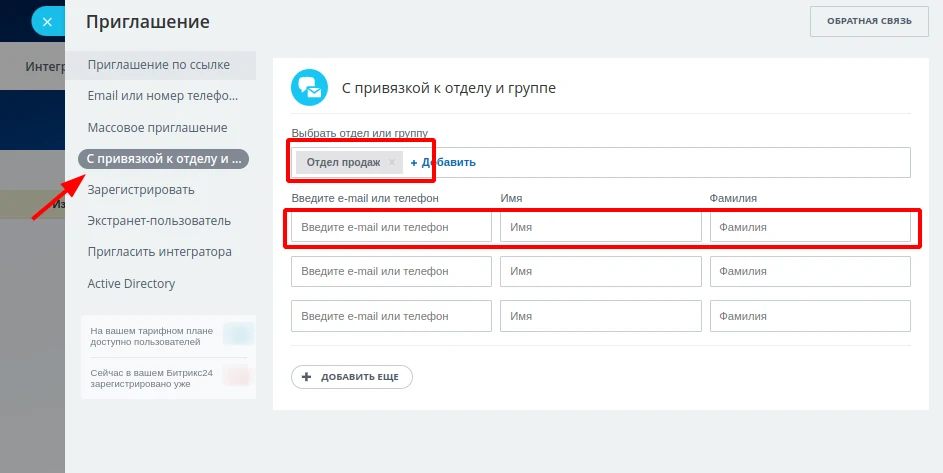943x473 pixels.
Task: Click + Добавить department link
Action: (x=443, y=162)
